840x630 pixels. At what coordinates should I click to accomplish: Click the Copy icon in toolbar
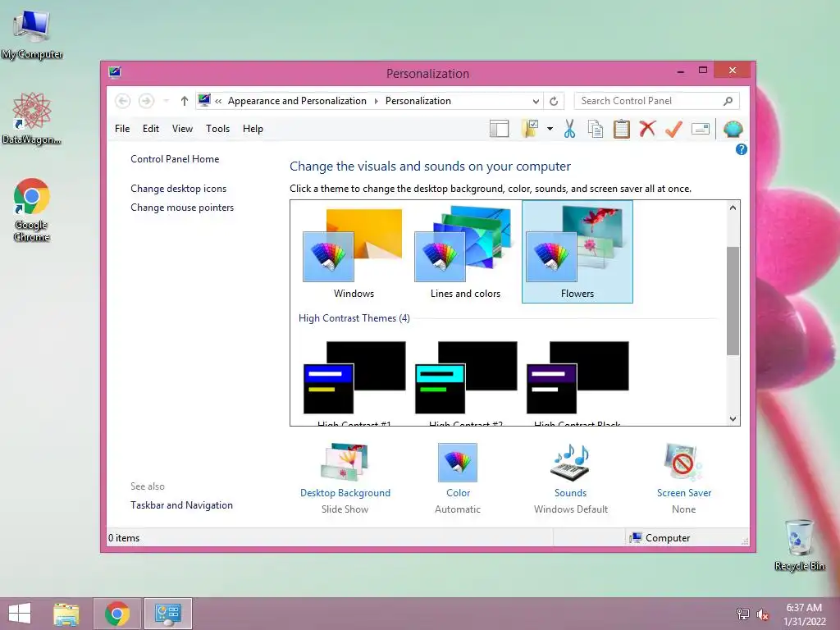click(596, 129)
